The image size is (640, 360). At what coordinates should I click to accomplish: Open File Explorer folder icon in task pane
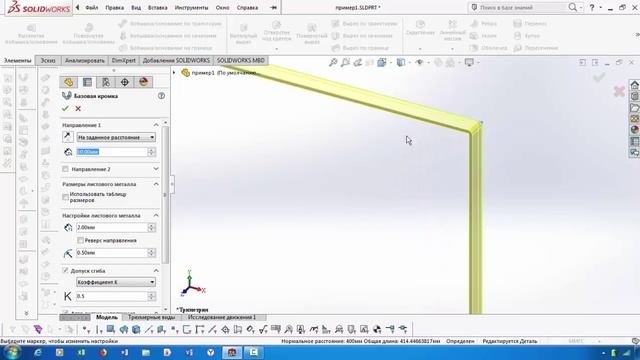tap(635, 108)
